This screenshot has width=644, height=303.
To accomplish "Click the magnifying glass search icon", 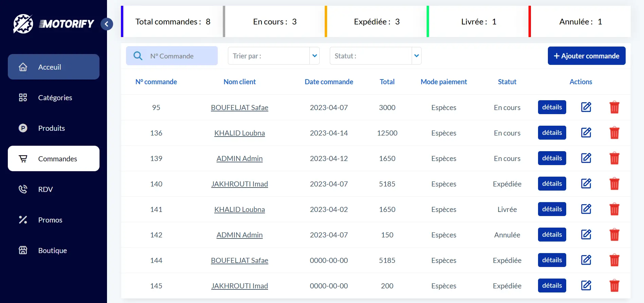I will (138, 56).
